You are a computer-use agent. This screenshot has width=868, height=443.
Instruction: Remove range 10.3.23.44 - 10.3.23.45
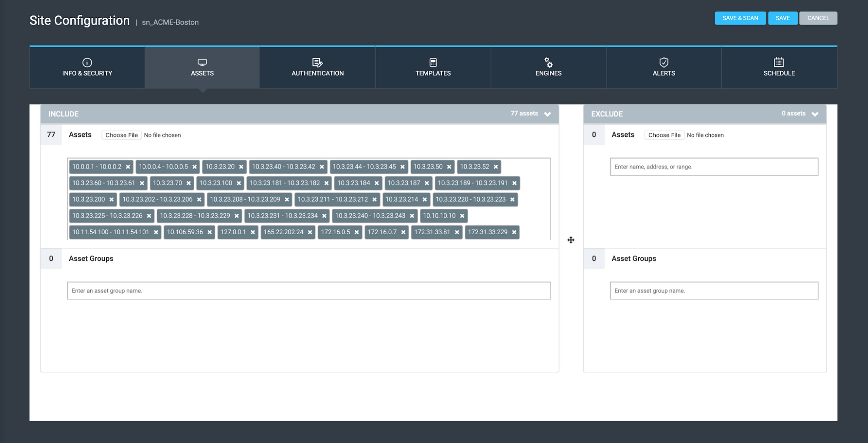tap(403, 167)
